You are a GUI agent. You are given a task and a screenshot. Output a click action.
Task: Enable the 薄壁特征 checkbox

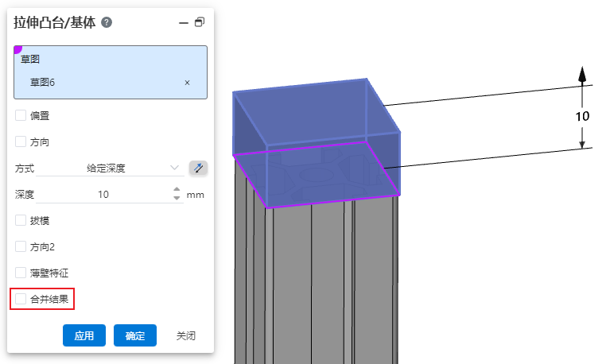21,273
